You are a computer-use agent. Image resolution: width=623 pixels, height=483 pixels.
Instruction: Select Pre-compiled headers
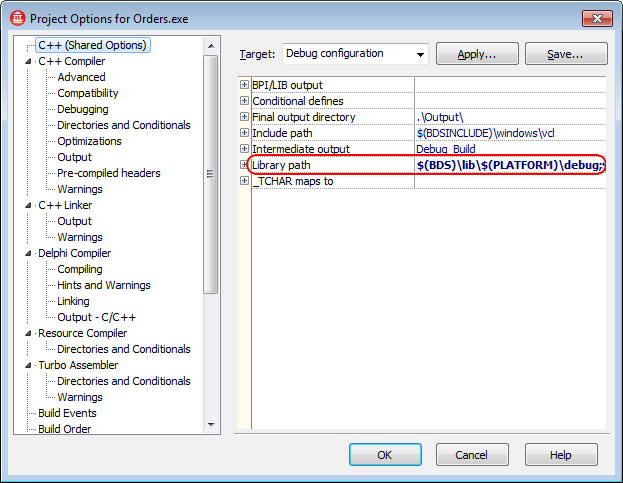tap(108, 173)
